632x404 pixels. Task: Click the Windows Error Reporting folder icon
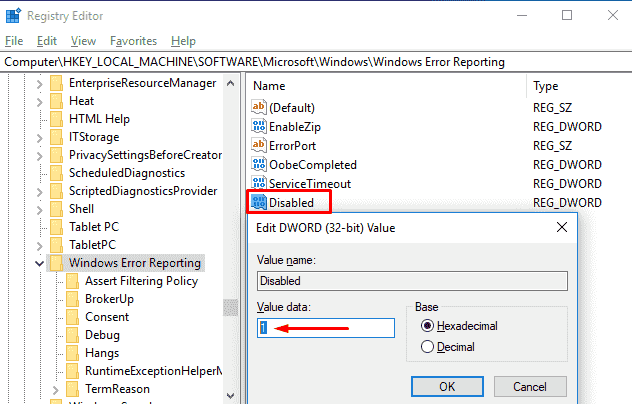pyautogui.click(x=56, y=263)
